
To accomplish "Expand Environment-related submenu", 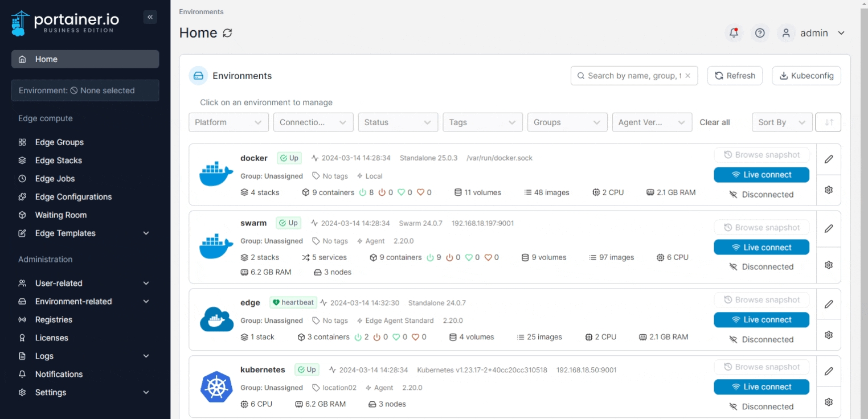I will click(146, 302).
